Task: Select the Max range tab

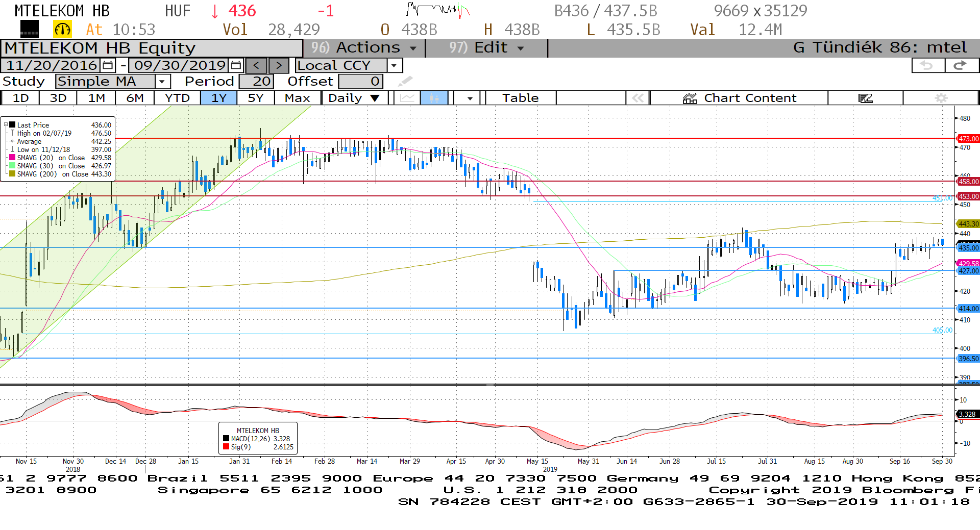Action: (298, 98)
